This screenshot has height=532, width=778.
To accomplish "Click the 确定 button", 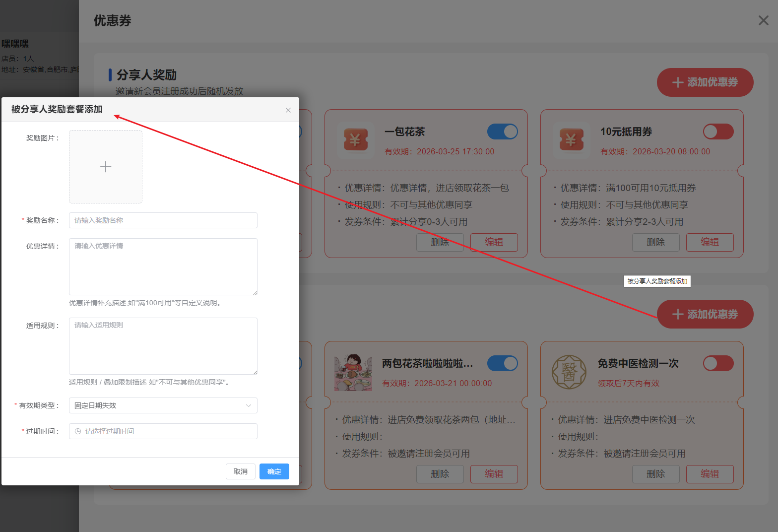I will pyautogui.click(x=274, y=471).
